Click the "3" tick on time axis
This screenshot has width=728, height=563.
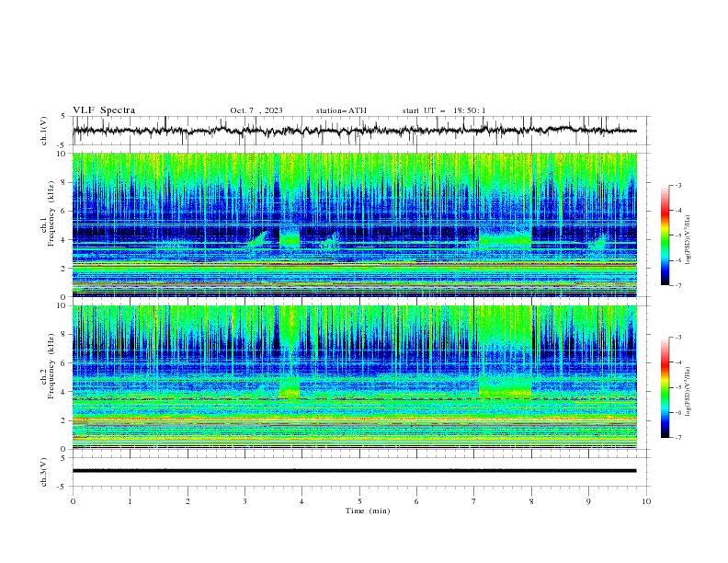coord(245,501)
